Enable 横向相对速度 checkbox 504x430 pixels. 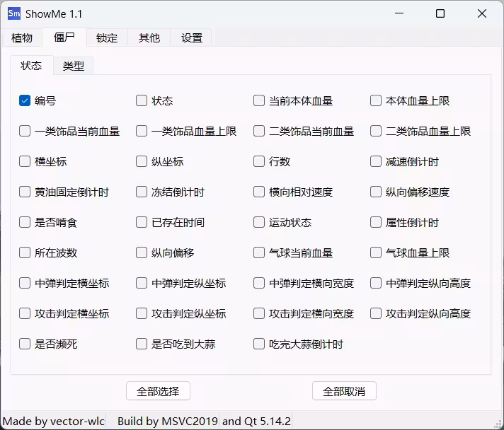[x=259, y=192]
